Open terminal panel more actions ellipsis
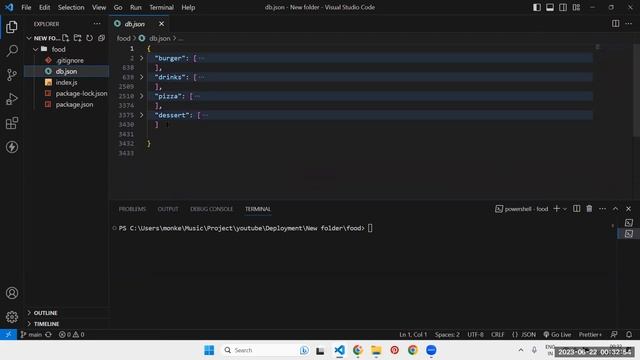Viewport: 640px width, 360px height. tap(602, 209)
